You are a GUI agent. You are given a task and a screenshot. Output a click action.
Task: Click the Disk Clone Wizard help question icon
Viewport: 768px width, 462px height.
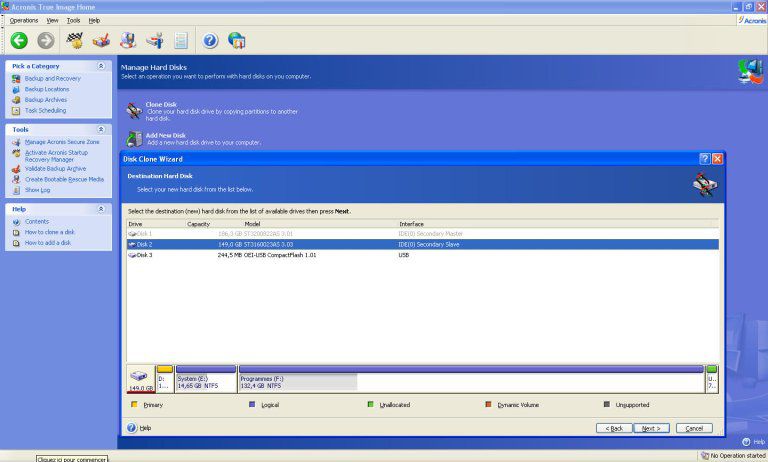(704, 159)
